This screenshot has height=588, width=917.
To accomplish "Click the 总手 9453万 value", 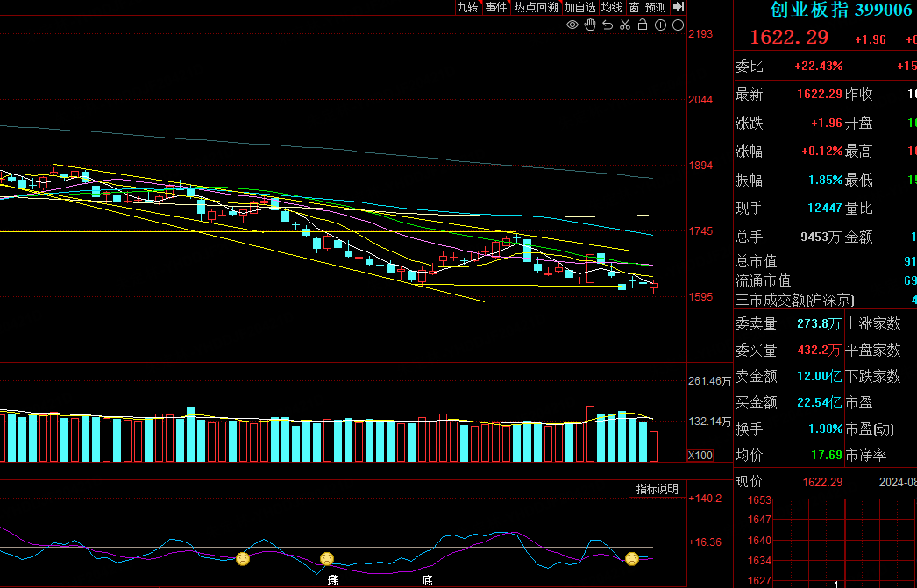I will 821,237.
